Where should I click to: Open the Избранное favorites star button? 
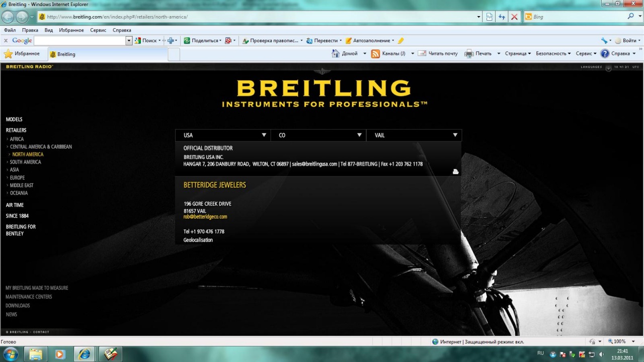[x=22, y=54]
